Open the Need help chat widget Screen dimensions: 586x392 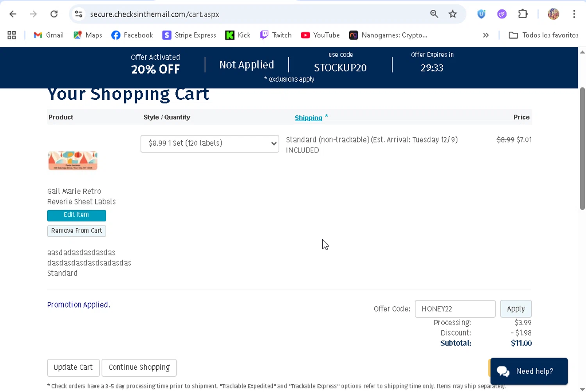[529, 371]
